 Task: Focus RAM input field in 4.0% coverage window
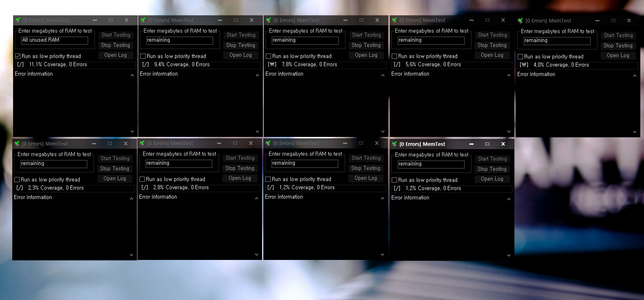[557, 40]
